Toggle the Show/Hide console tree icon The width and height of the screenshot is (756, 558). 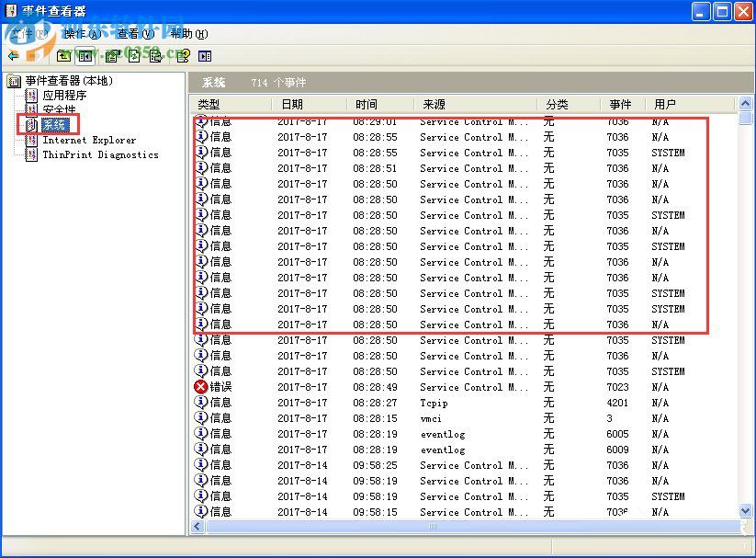point(84,56)
